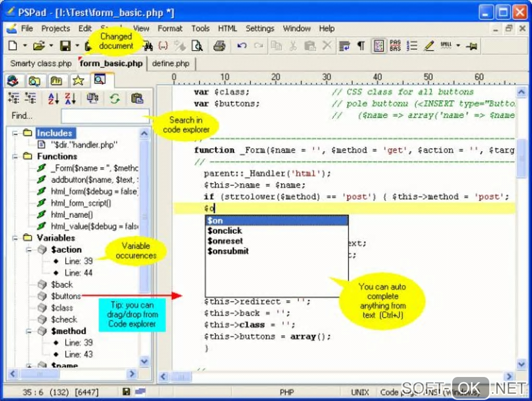Image resolution: width=532 pixels, height=401 pixels.
Task: Open the New file dropdown arrow
Action: [25, 45]
